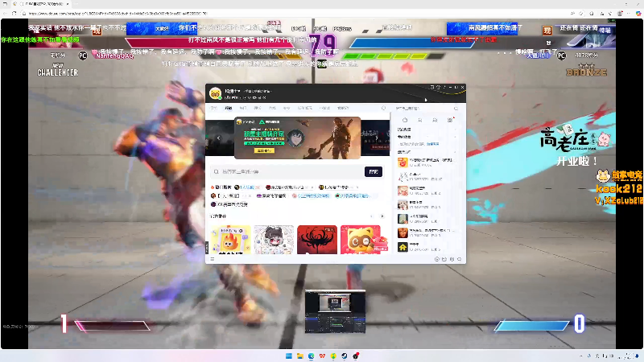Open the orange-avatar row at top of contact list
Viewport: 644px width, 362px height.
(427, 162)
